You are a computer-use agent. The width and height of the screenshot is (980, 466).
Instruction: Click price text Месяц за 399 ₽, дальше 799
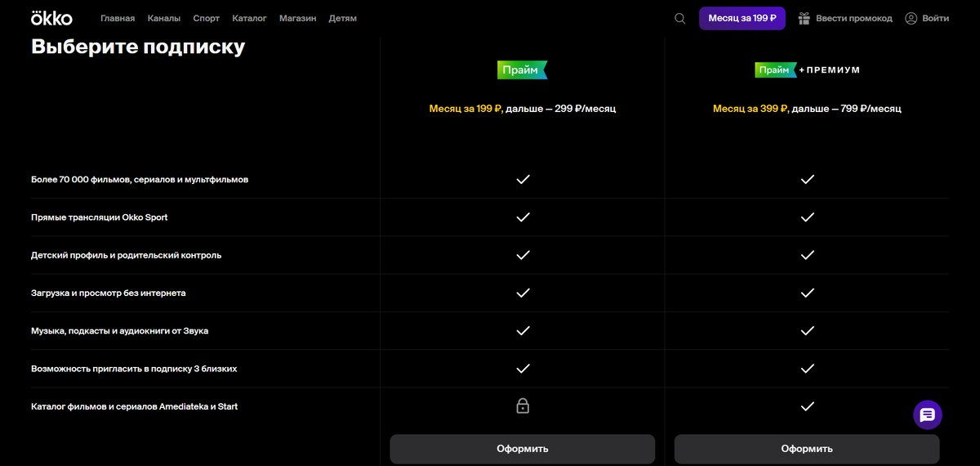pyautogui.click(x=807, y=108)
